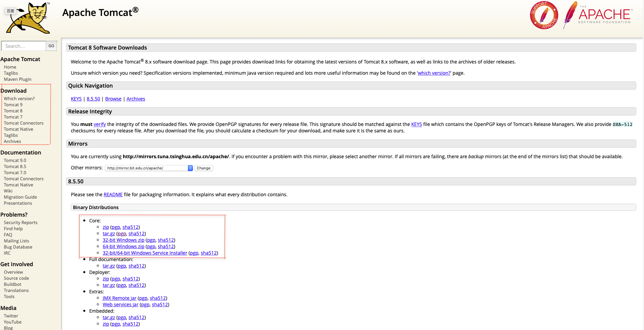The width and height of the screenshot is (644, 330).
Task: Click Archives in Quick Navigation
Action: point(136,99)
